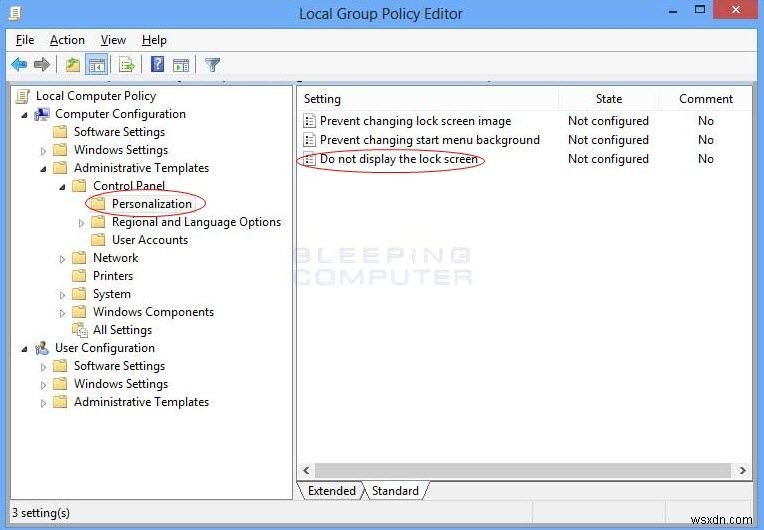Switch to the Extended tab
This screenshot has height=530, width=764.
[x=332, y=491]
